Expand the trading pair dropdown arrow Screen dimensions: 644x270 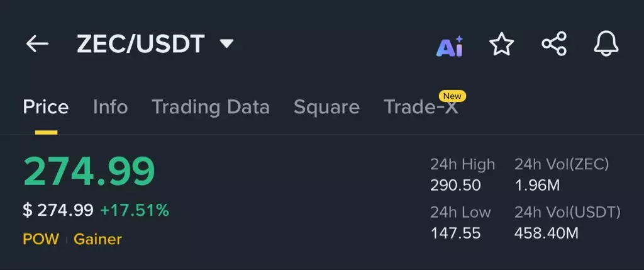pyautogui.click(x=226, y=44)
